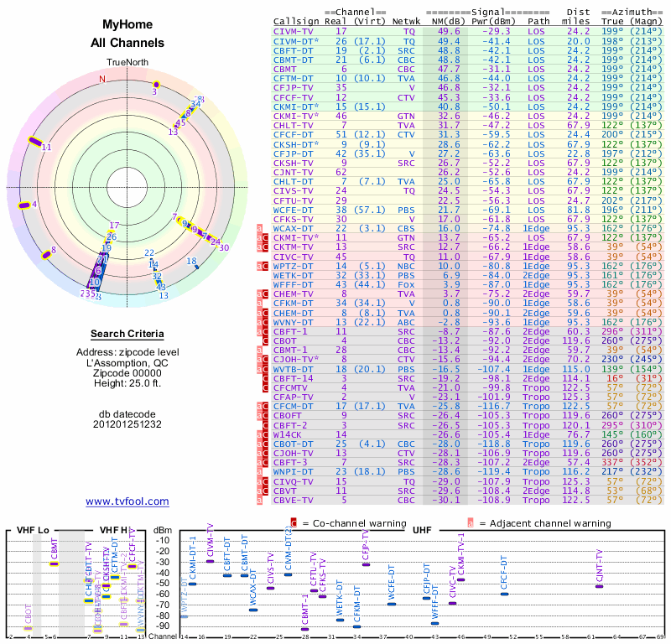This screenshot has height=644, width=671.
Task: Select the CIVM-TV callsign in the table
Action: pos(294,31)
